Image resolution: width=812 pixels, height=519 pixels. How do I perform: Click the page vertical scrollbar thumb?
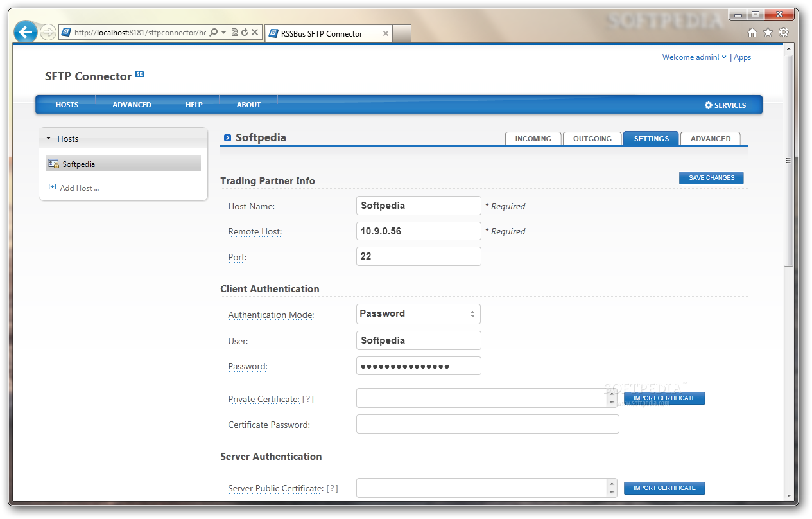(789, 161)
